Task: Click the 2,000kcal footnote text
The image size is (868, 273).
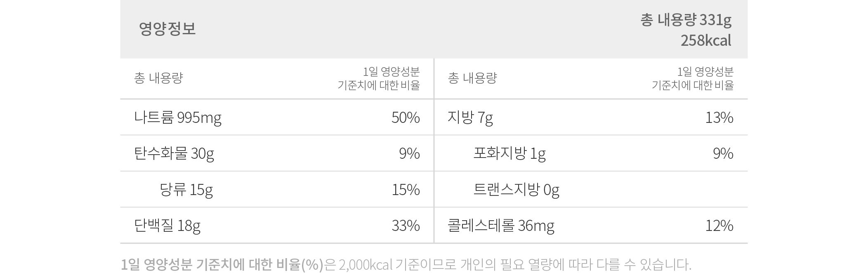Action: pos(365,264)
